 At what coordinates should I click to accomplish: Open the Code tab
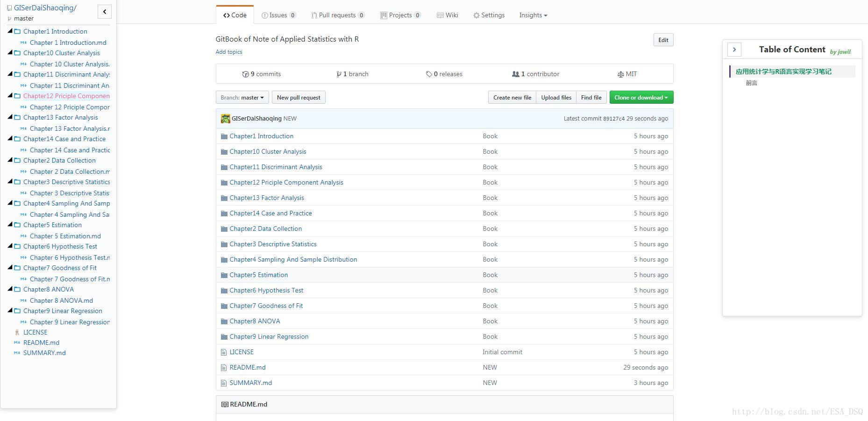[x=235, y=15]
